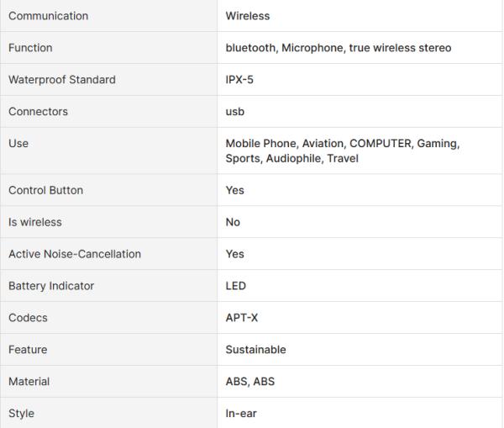Select the usb value text
504x428 pixels.
pyautogui.click(x=235, y=111)
